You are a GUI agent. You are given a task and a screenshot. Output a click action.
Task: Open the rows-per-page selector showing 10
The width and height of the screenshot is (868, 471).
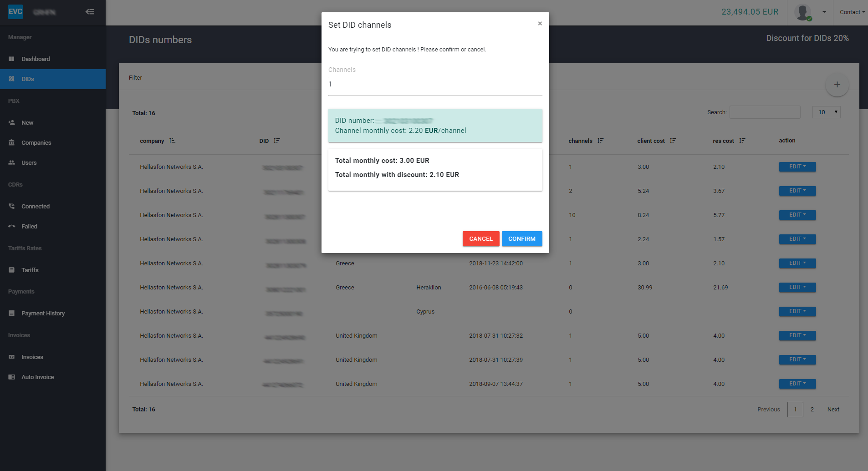(826, 112)
